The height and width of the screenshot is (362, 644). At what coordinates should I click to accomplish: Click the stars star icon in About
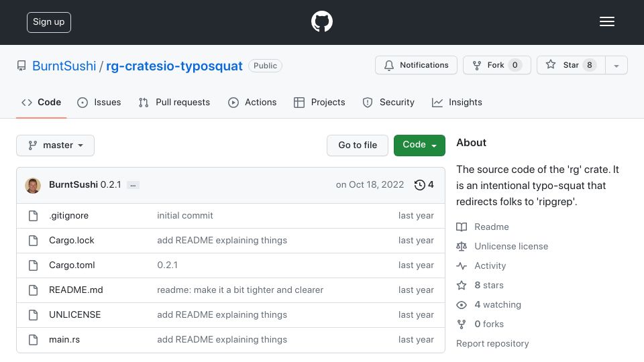462,286
